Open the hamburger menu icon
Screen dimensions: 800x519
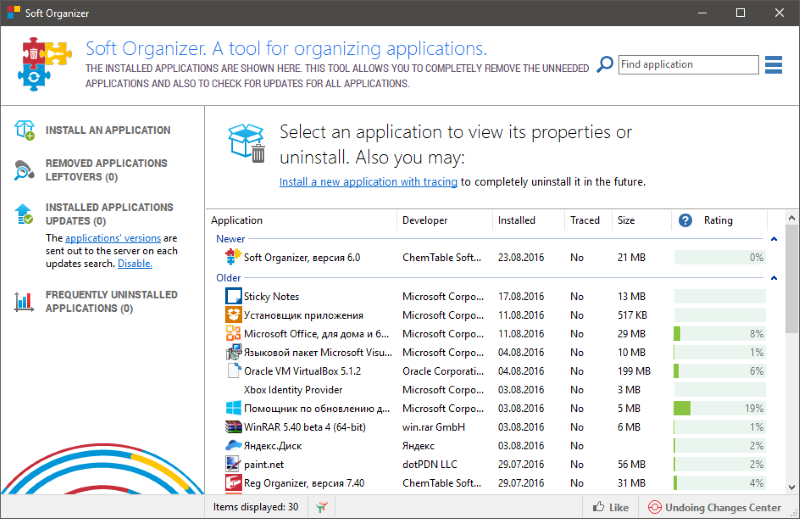pyautogui.click(x=773, y=65)
